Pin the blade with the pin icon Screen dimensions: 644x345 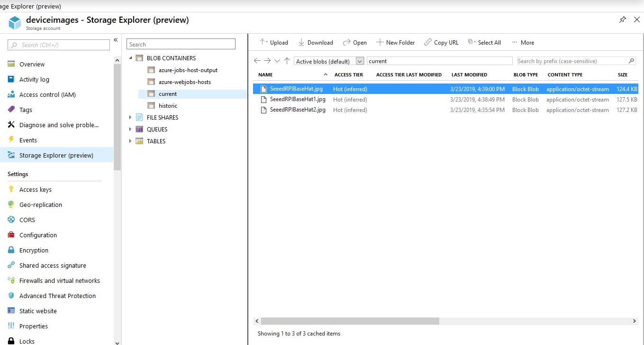click(623, 20)
